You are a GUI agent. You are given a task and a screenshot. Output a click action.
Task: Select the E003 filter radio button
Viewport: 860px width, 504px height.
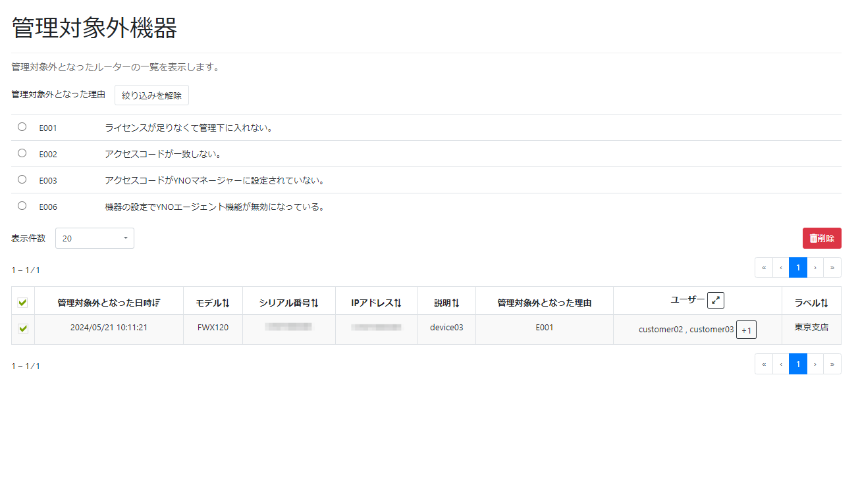point(22,179)
